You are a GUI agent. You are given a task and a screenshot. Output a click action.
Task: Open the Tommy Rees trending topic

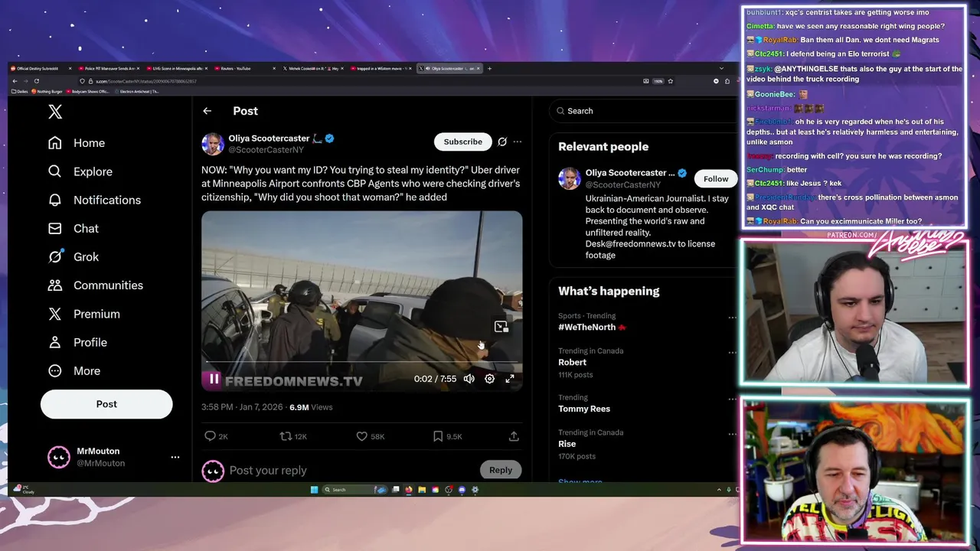[584, 409]
